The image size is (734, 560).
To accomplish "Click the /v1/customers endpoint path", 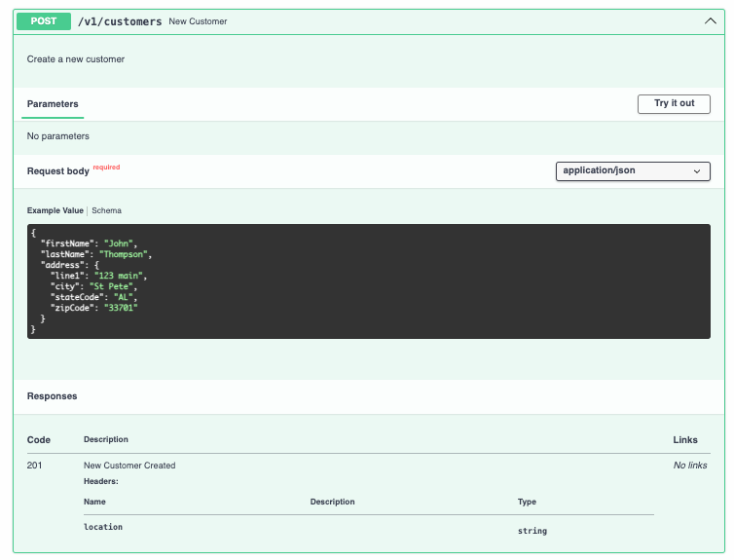I will [120, 21].
